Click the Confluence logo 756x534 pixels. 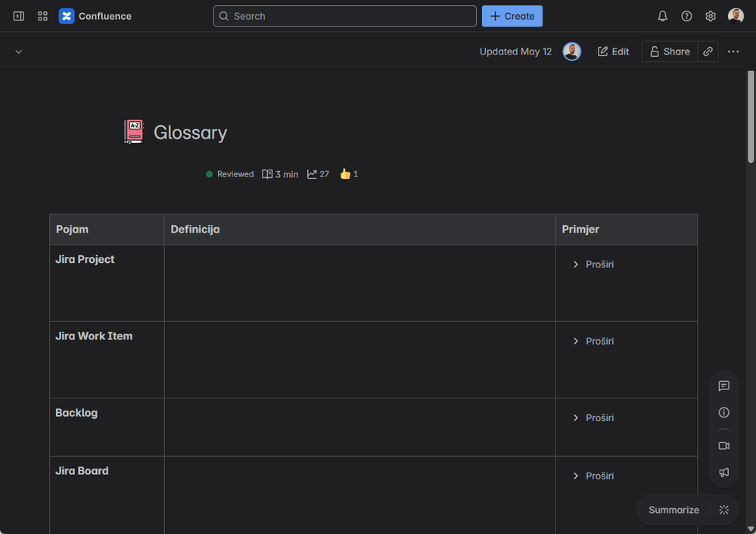point(95,16)
